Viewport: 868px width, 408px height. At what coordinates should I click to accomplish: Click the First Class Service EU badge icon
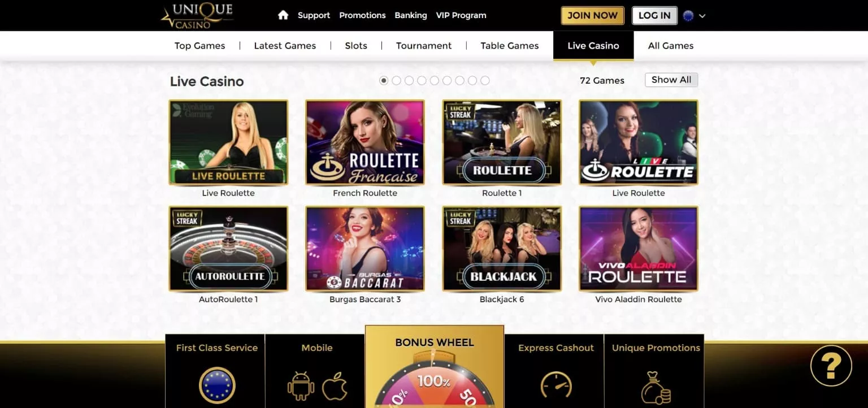(217, 385)
